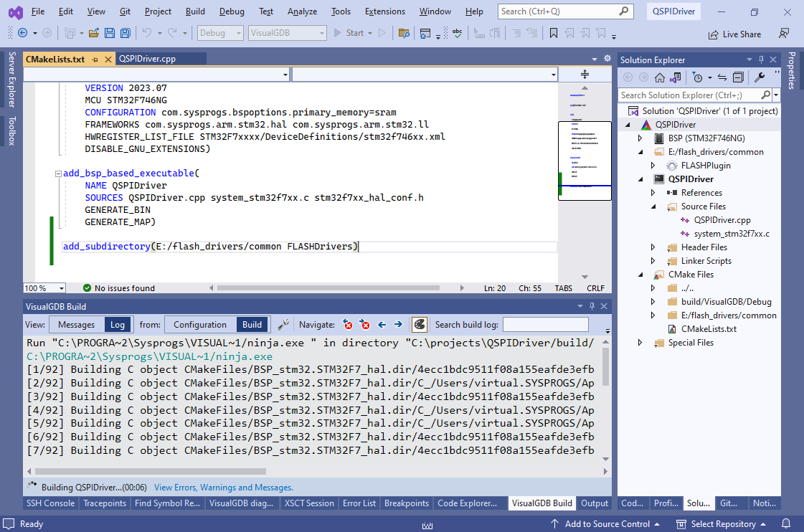804x532 pixels.
Task: Open Live Share
Action: [x=734, y=34]
